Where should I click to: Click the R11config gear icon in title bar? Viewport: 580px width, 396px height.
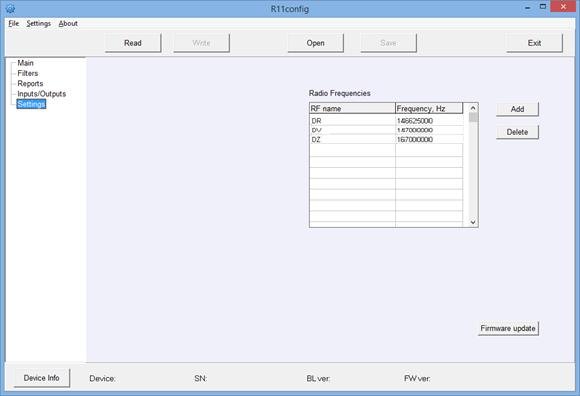pyautogui.click(x=10, y=9)
